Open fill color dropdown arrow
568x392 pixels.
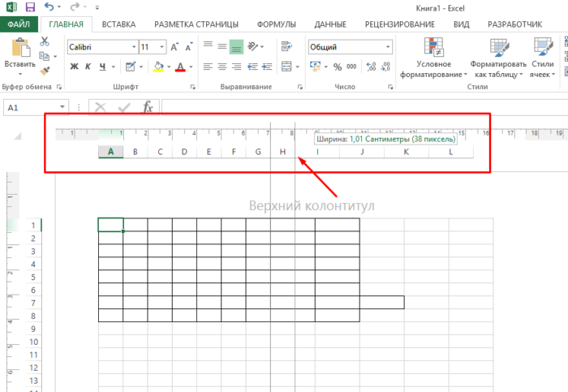click(169, 67)
